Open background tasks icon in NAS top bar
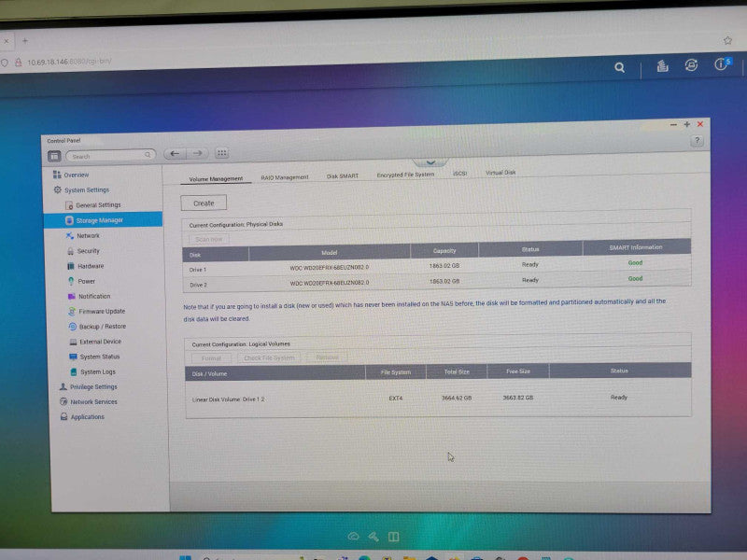 [x=662, y=65]
